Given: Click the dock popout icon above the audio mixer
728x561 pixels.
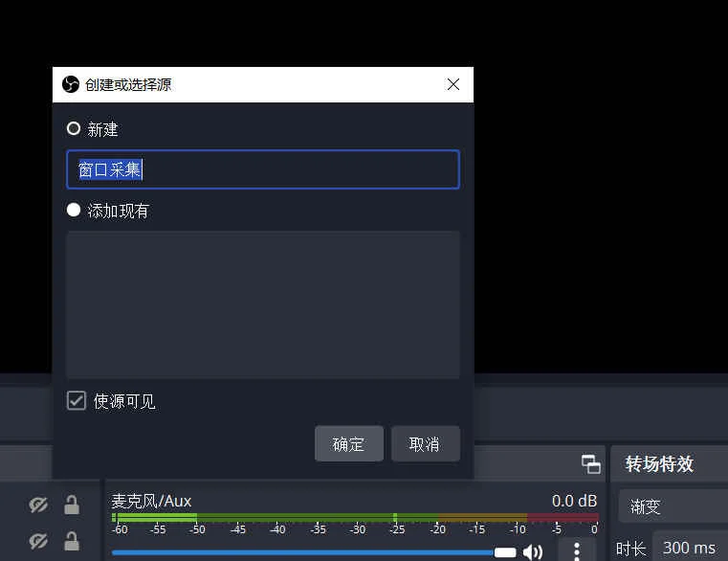Looking at the screenshot, I should click(x=590, y=464).
